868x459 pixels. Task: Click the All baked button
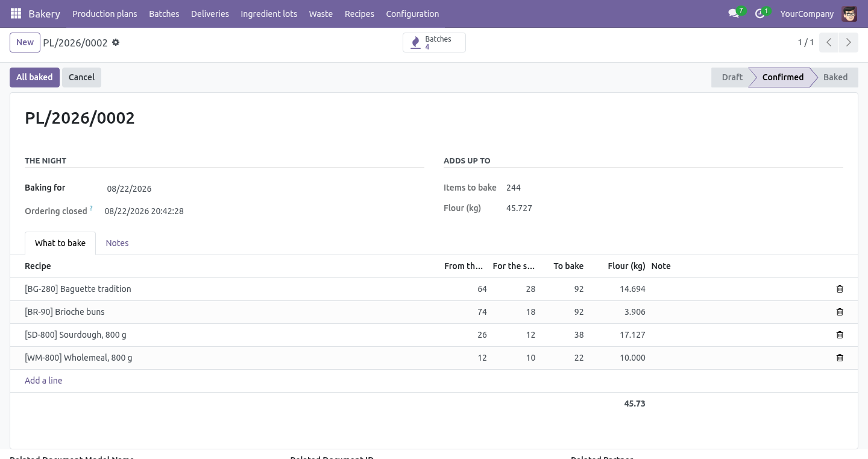34,77
